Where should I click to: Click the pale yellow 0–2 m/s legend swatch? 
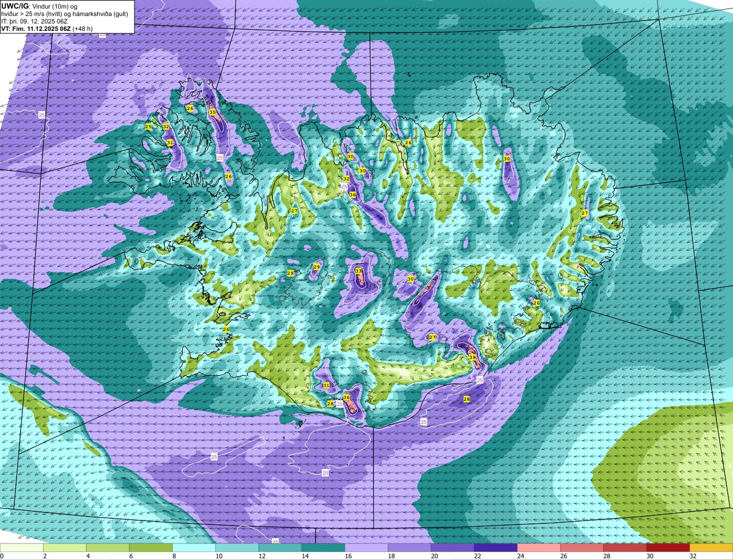(22, 548)
